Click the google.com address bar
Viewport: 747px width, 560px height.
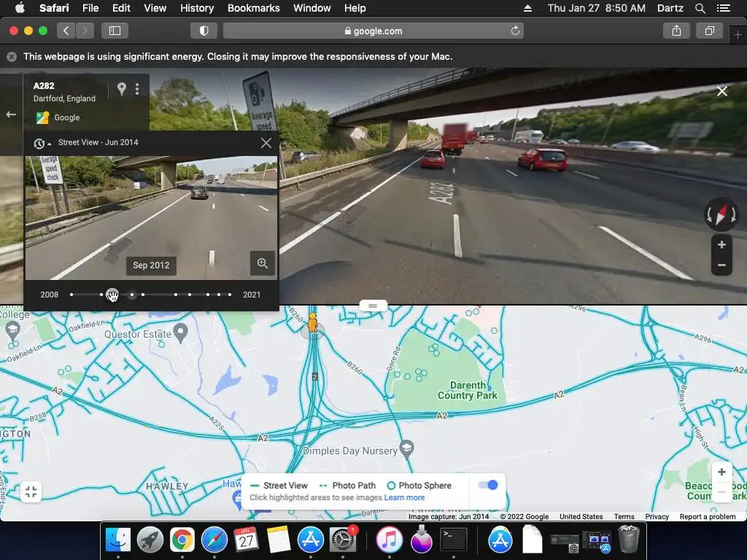[373, 31]
